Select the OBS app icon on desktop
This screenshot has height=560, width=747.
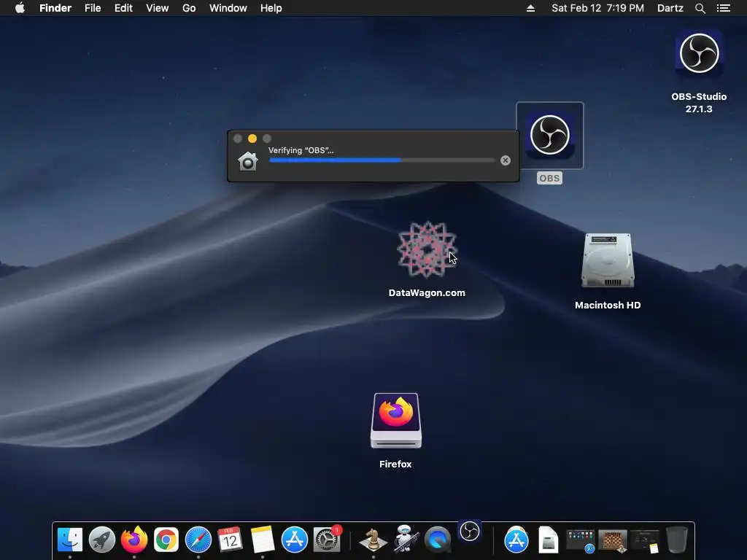550,135
